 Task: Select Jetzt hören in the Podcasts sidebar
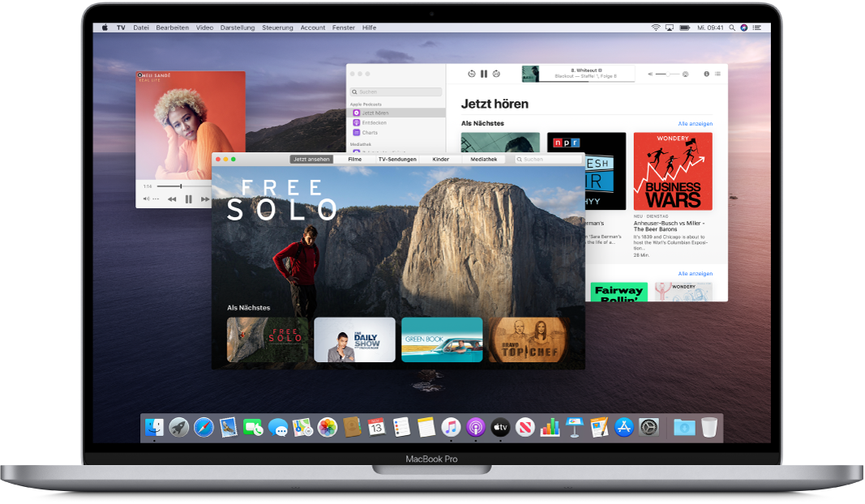tap(375, 112)
